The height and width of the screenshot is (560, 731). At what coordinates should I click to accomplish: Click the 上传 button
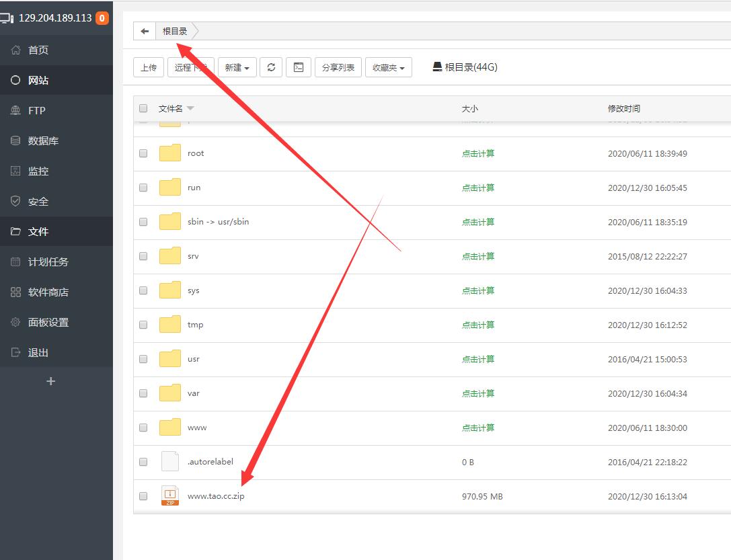point(149,67)
